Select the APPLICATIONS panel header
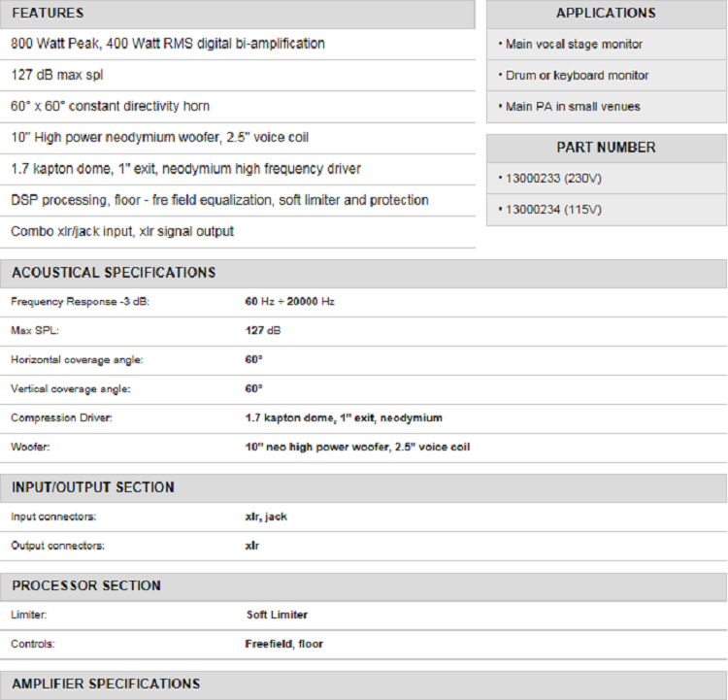Image resolution: width=728 pixels, height=700 pixels. 606,14
